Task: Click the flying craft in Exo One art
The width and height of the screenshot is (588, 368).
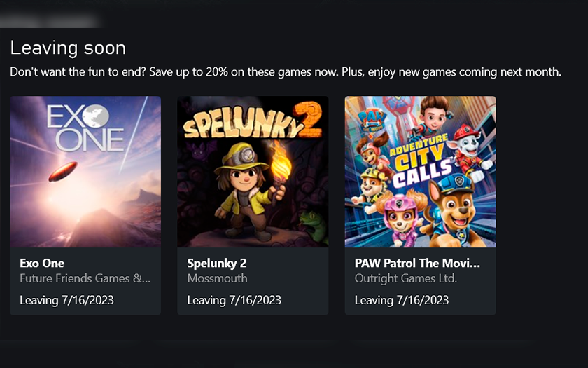Action: 62,170
